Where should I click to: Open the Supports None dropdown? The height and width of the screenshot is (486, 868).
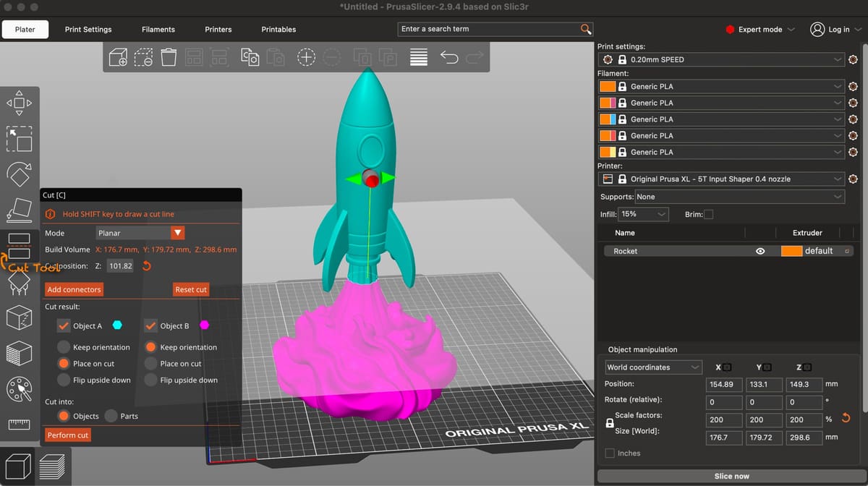pyautogui.click(x=739, y=197)
